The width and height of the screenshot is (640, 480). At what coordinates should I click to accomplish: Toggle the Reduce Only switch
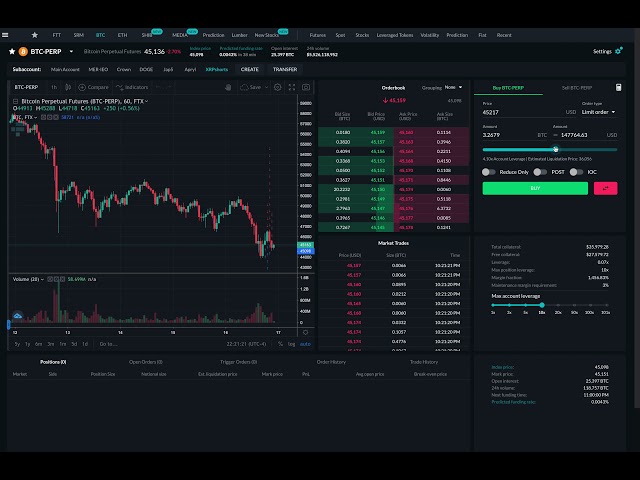click(x=488, y=172)
